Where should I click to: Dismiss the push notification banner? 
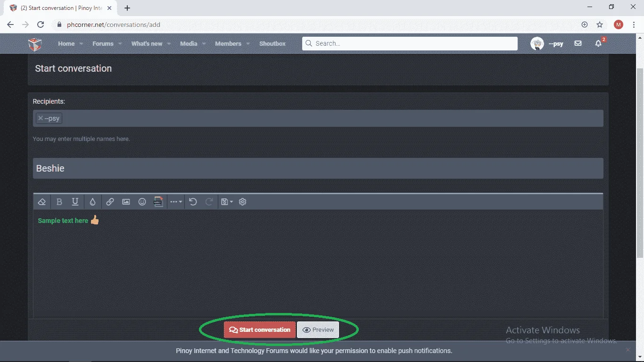coord(628,350)
